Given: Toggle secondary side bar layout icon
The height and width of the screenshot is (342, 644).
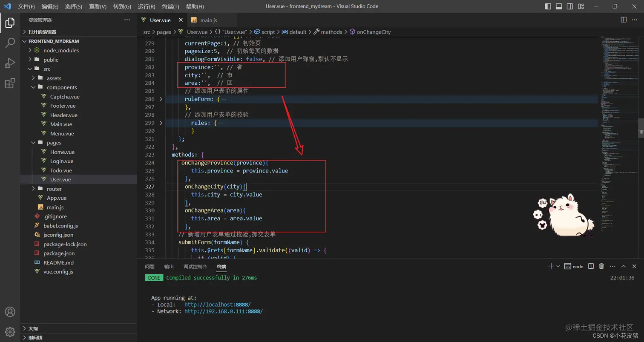Looking at the screenshot, I should tap(570, 6).
